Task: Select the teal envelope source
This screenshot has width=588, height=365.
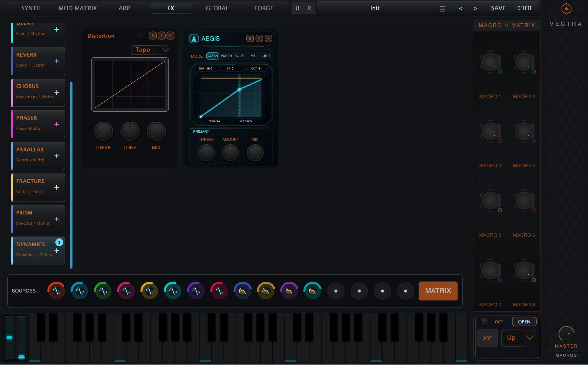Action: click(x=312, y=291)
